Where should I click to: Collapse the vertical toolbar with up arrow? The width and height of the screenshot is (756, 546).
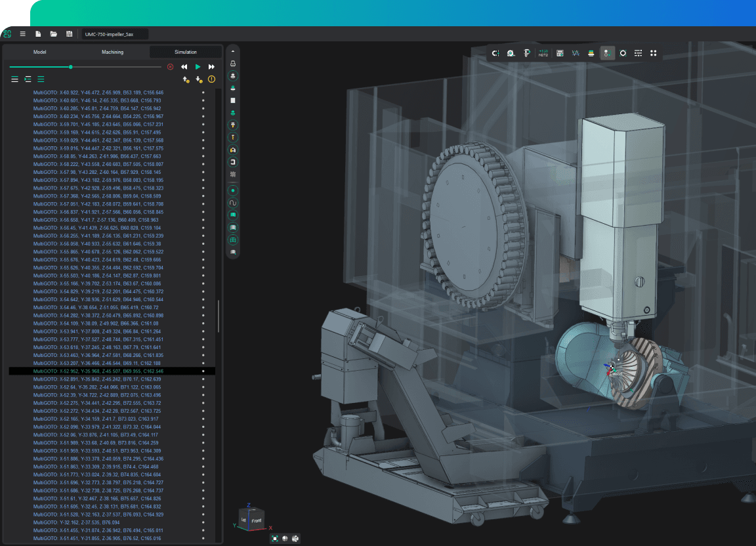point(232,51)
